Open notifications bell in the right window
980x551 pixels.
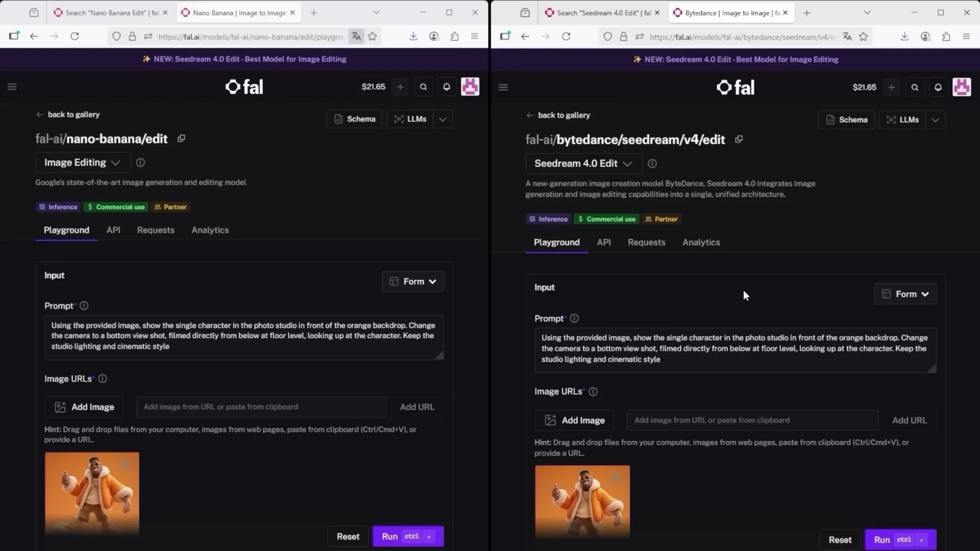(x=938, y=88)
